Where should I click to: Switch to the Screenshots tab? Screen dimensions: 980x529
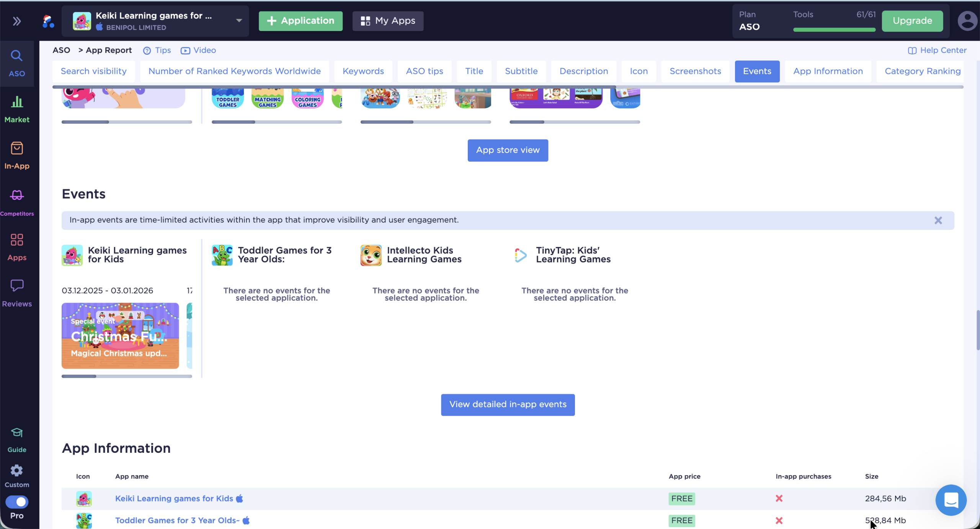point(695,71)
